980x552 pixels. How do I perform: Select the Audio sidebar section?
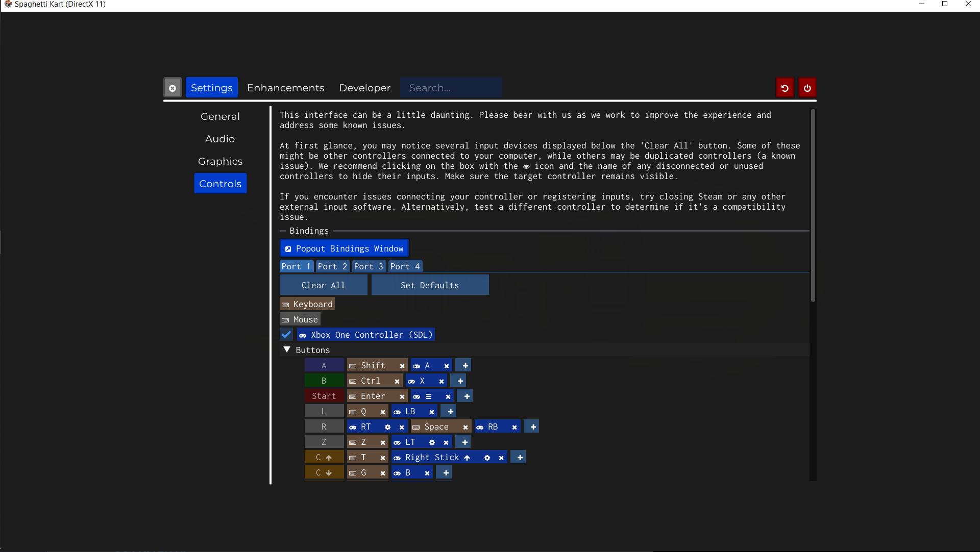(220, 139)
